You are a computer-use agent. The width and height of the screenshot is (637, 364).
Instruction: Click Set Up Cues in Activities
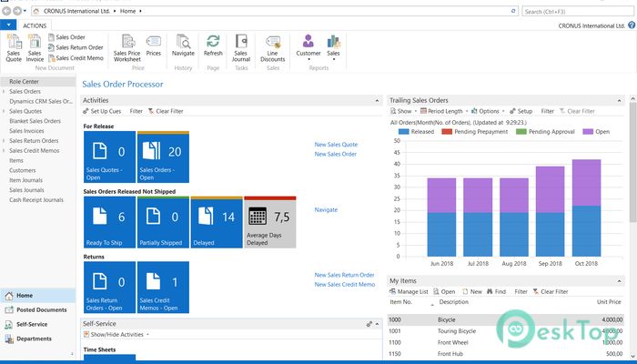(102, 111)
